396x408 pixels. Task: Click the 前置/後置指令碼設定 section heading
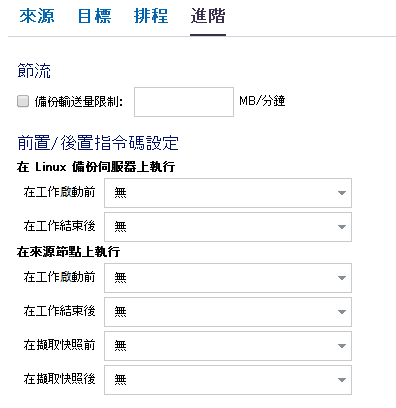[x=98, y=143]
